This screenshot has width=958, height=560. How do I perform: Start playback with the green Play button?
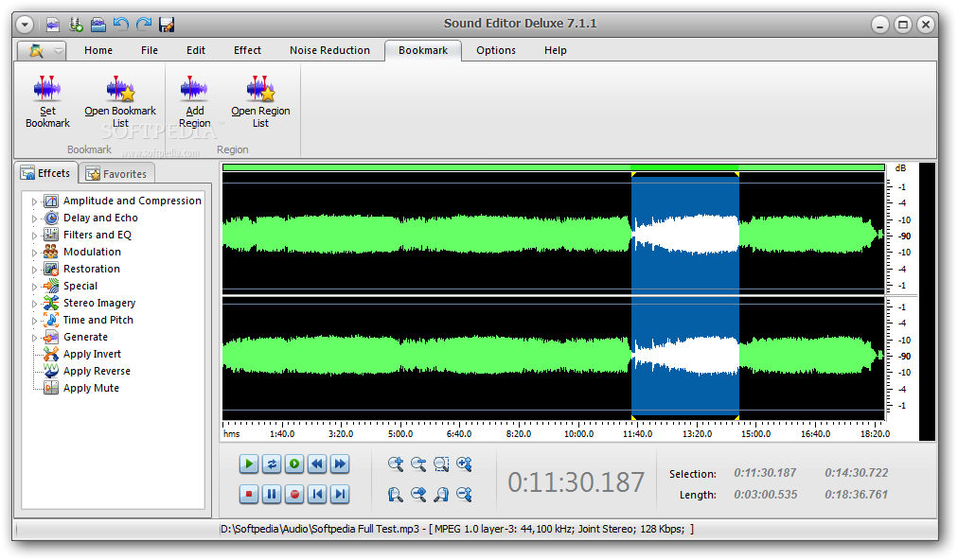point(249,464)
